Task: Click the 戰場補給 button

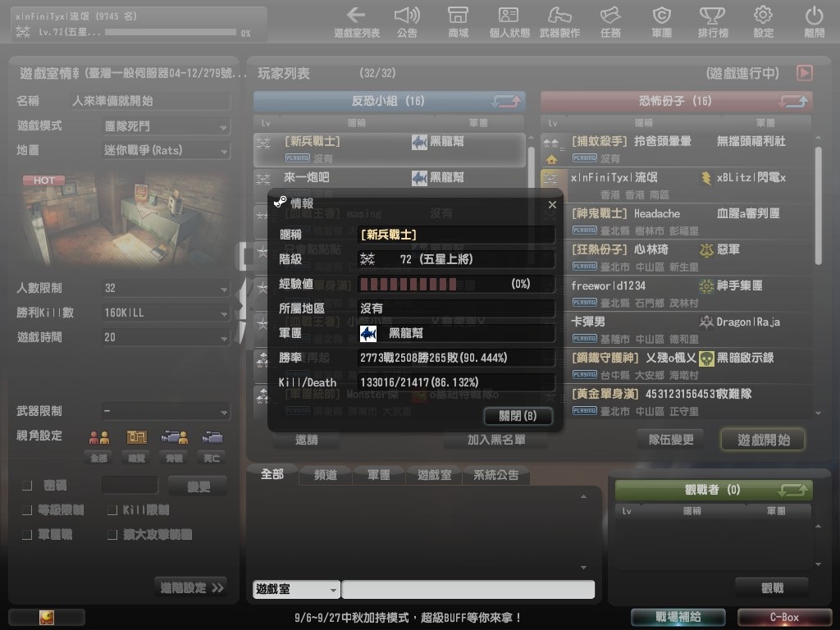Action: point(678,617)
